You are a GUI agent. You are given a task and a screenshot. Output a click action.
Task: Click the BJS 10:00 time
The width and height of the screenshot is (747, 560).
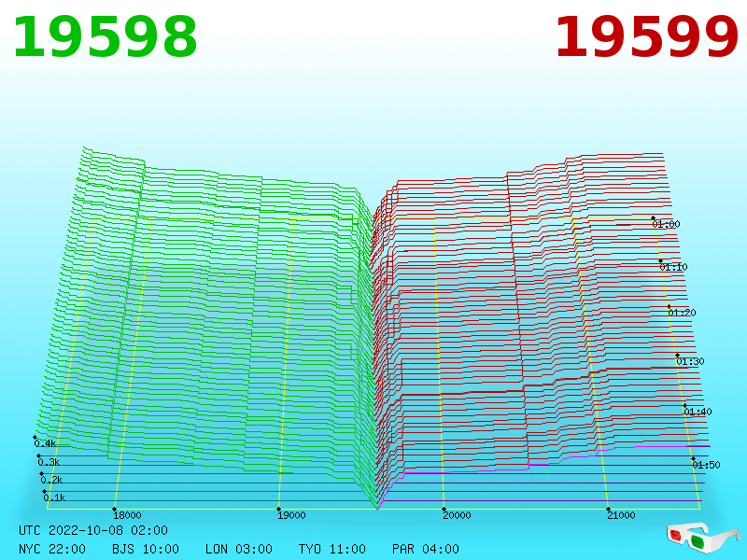pos(146,549)
